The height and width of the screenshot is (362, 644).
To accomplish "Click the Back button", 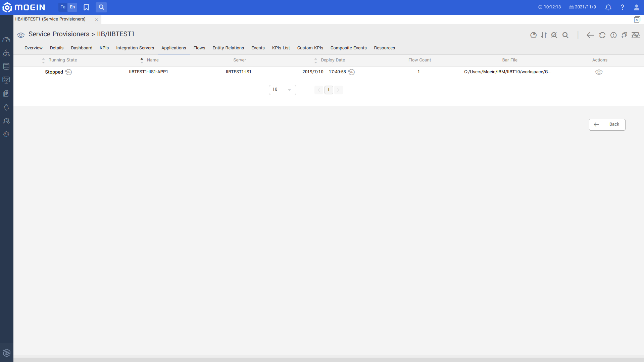I will (x=607, y=125).
